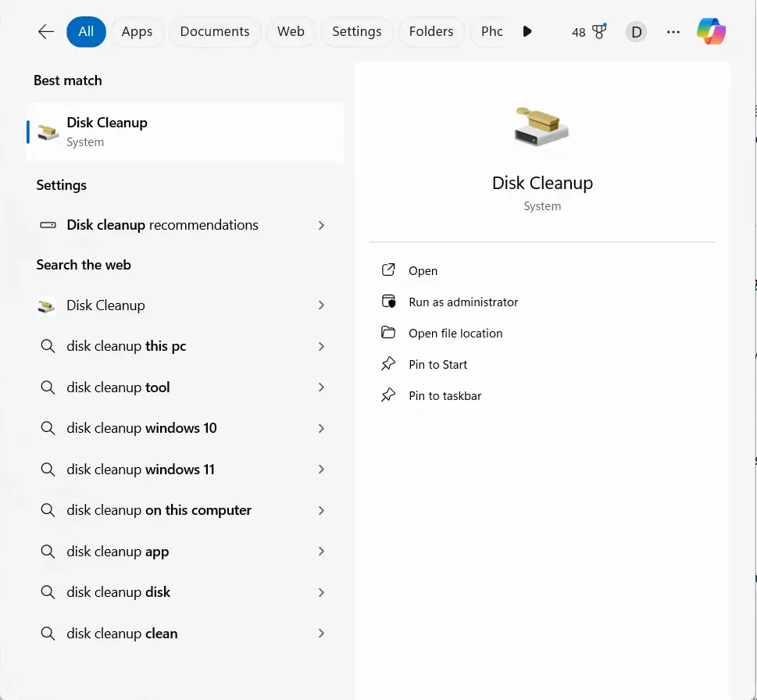Click the large Disk Cleanup icon in preview pane
The image size is (757, 700).
pyautogui.click(x=542, y=128)
